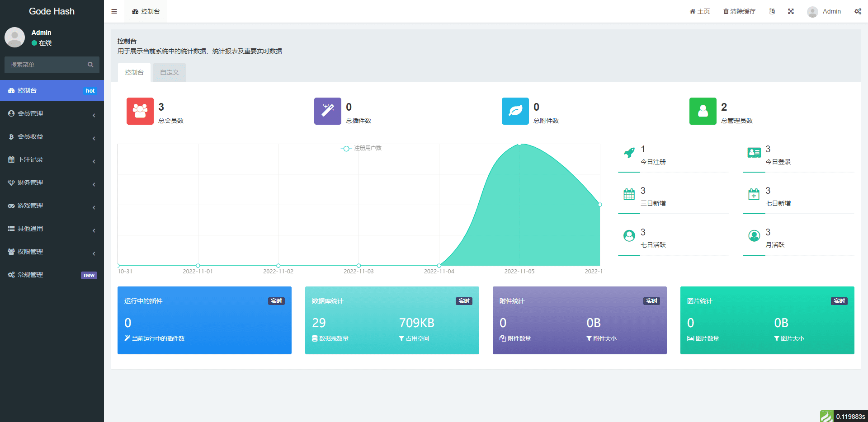Image resolution: width=868 pixels, height=422 pixels.
Task: Expand the 会员管理 sidebar menu
Action: [52, 113]
